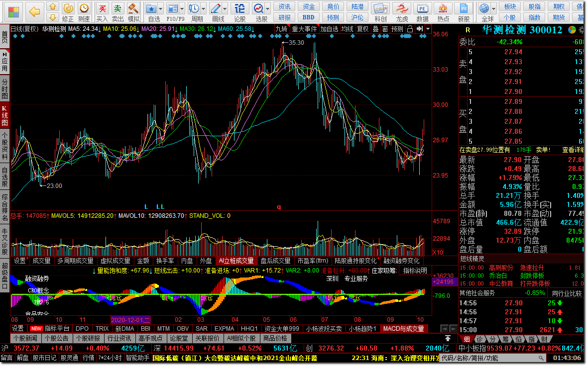Viewport: 588px width, 366px height.
Task: Click the pie chart icon beside 300012
Action: 572,30
